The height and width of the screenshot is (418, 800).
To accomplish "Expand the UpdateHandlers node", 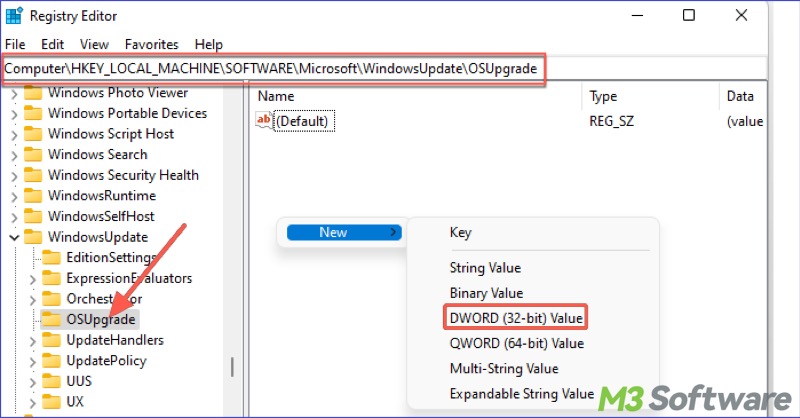I will click(32, 341).
